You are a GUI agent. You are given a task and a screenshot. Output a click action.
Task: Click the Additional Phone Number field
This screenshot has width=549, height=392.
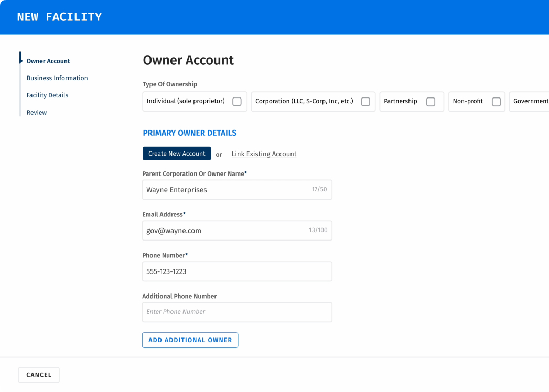click(237, 312)
